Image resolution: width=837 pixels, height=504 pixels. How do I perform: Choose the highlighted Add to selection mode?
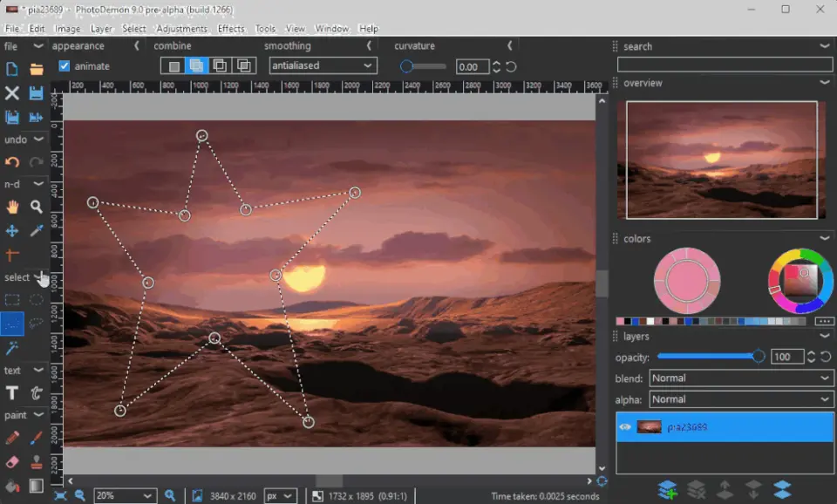[196, 65]
